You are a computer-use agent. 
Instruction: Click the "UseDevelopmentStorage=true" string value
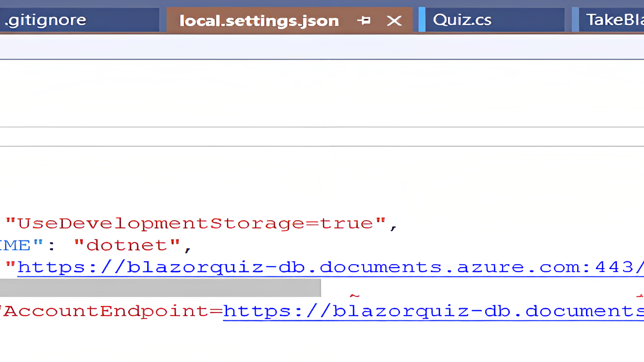coord(196,224)
